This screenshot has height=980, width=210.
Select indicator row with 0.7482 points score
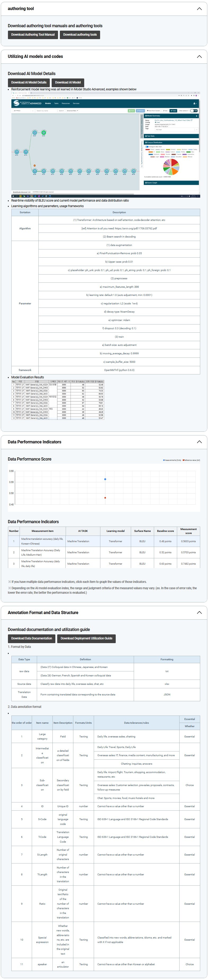point(104,564)
